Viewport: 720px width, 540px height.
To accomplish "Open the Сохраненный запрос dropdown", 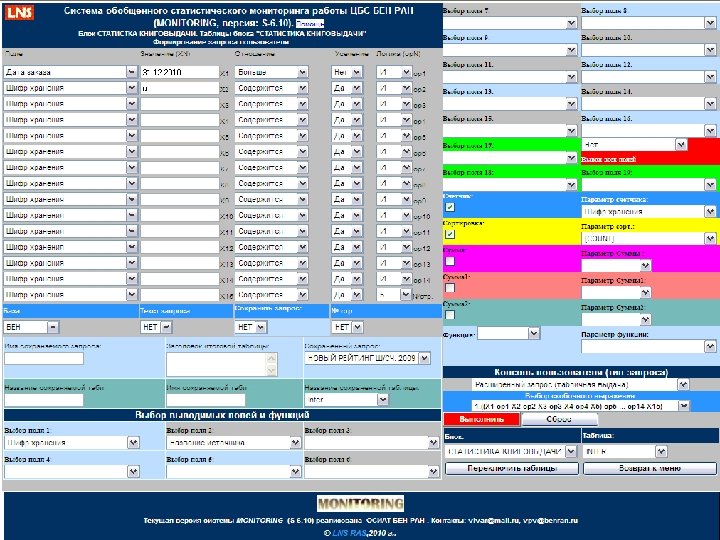I will 367,358.
